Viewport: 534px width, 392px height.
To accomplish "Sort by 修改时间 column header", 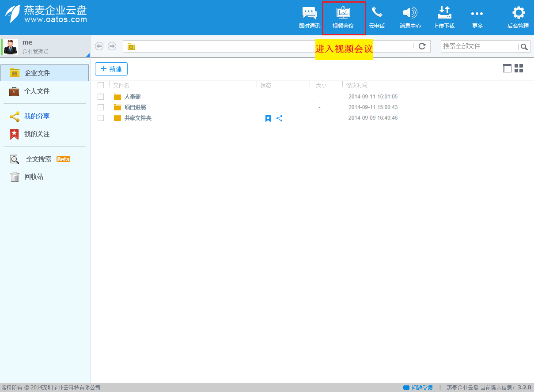I will point(357,85).
